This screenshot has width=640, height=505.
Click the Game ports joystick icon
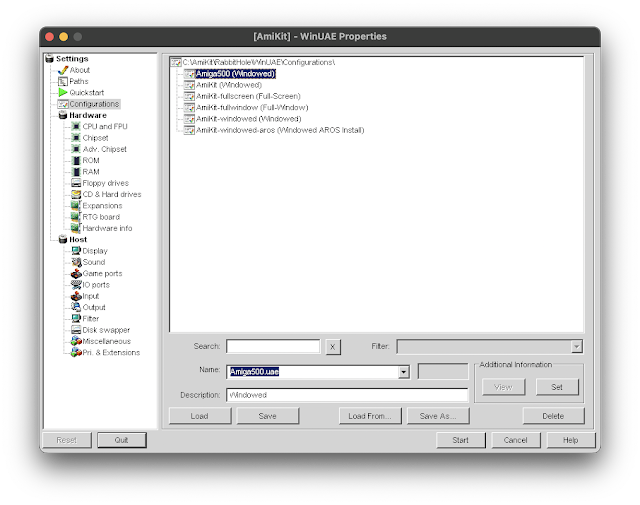(x=76, y=274)
